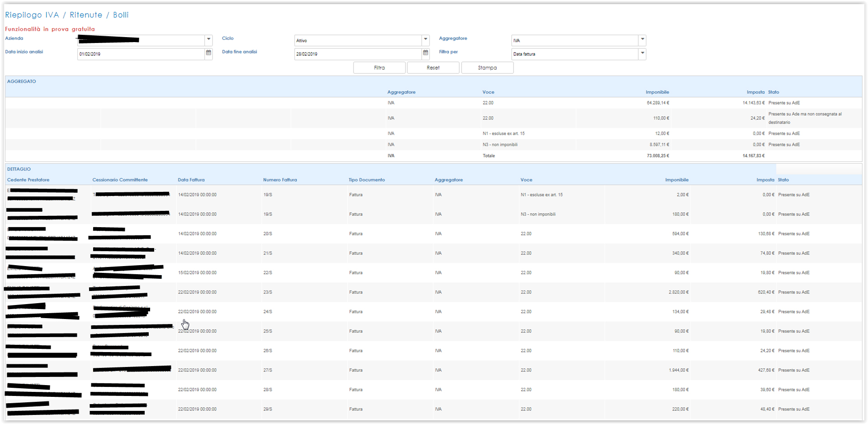Sort by Data Fattura column header

click(191, 180)
